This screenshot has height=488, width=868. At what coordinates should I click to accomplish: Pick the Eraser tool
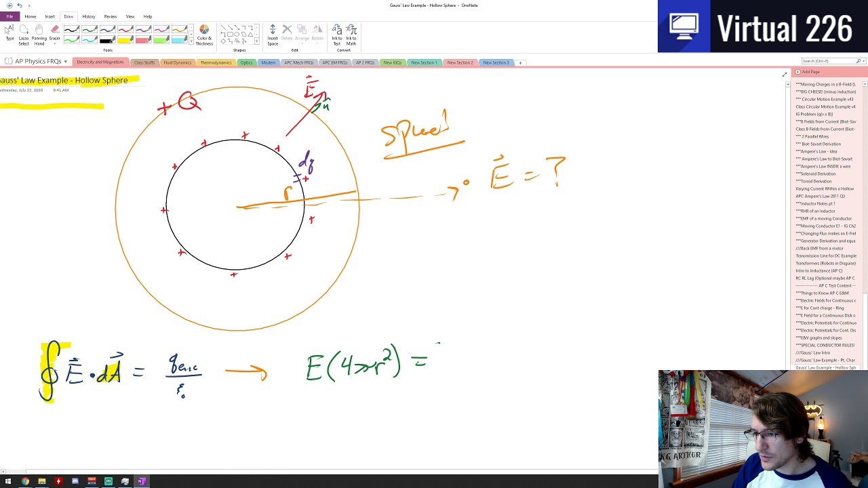click(x=55, y=33)
